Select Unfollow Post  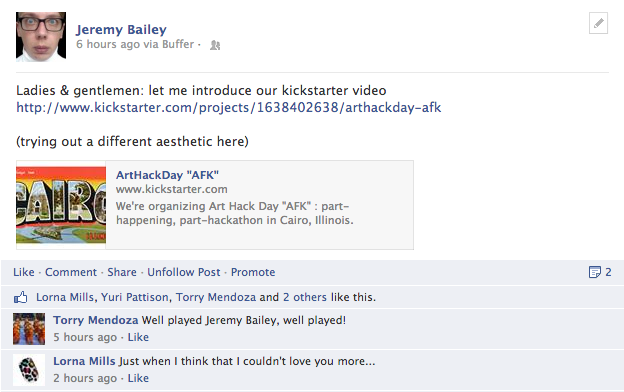pos(183,272)
